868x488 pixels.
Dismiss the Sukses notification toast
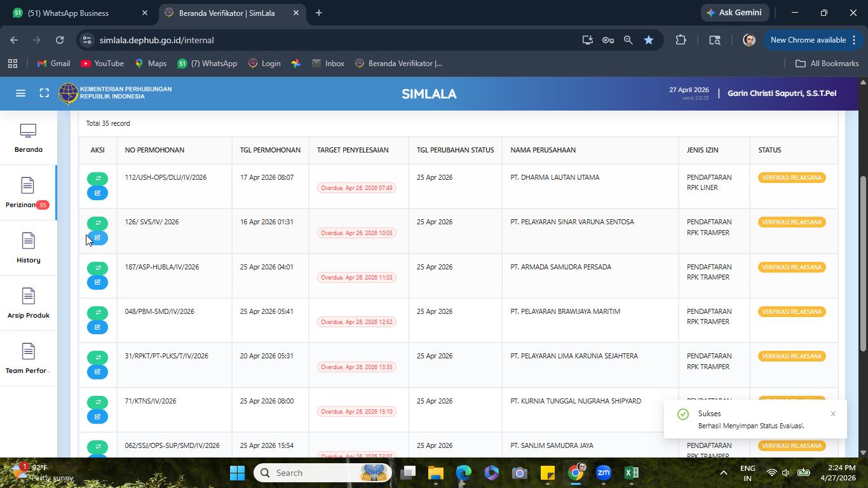[x=833, y=414]
